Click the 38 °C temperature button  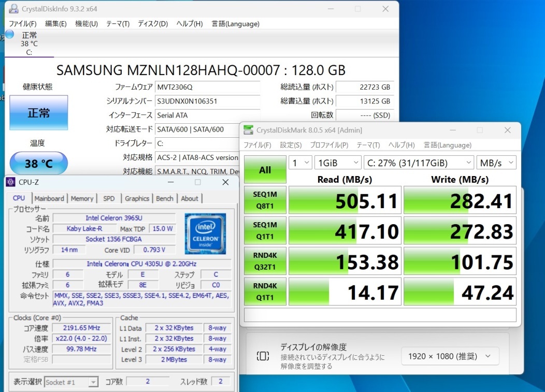(x=38, y=163)
